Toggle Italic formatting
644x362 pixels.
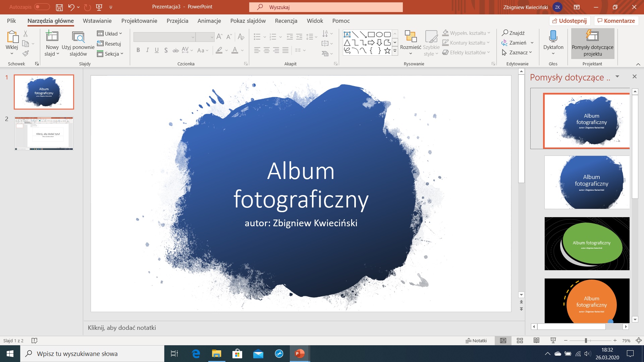(x=148, y=50)
